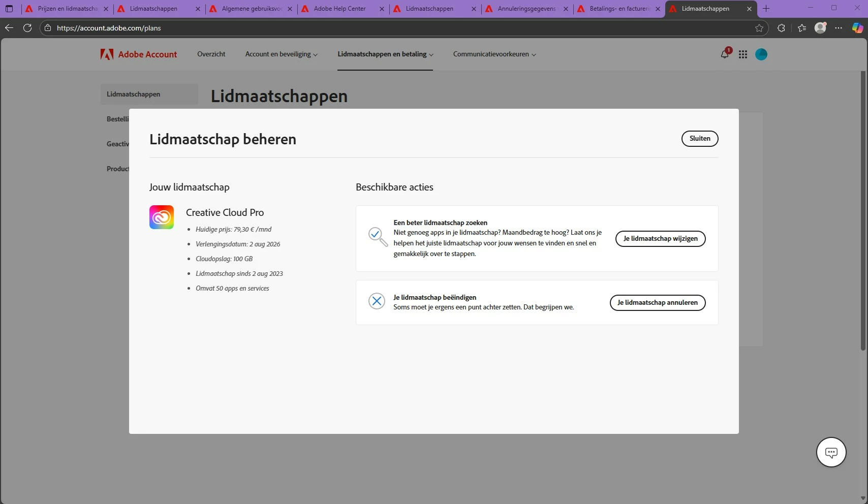Open the Adobe apps grid launcher

[743, 54]
